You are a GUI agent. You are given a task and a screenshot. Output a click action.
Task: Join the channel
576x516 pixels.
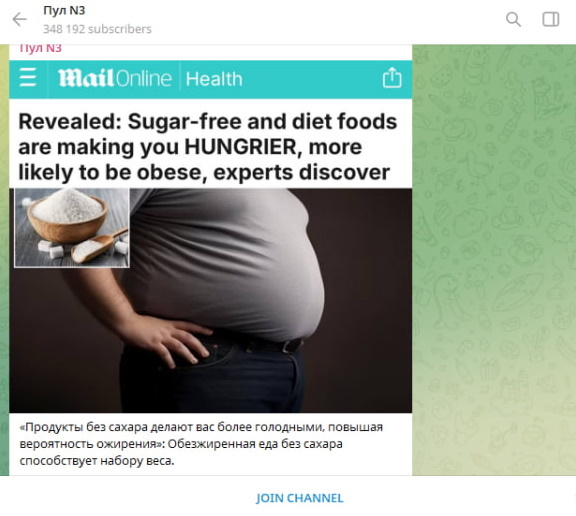(x=299, y=498)
